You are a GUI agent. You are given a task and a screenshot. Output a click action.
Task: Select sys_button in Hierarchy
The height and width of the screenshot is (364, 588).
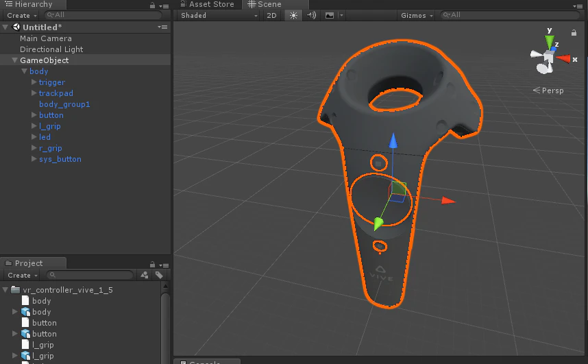point(60,159)
